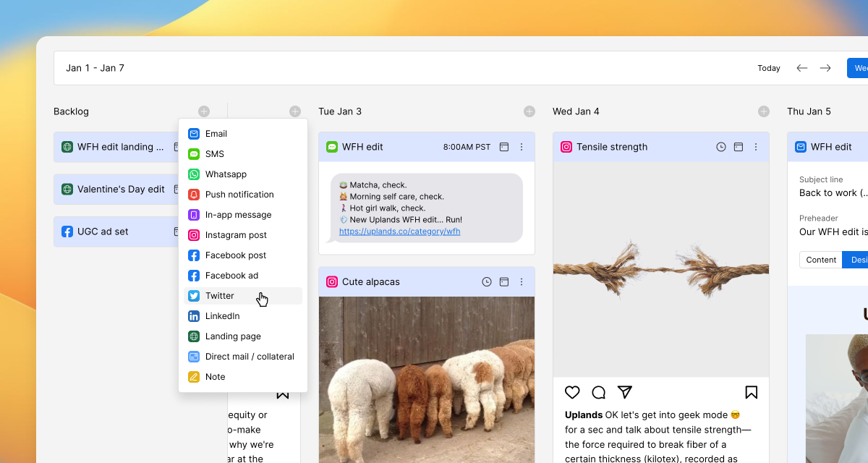Switch to Content tab in WFH edit email
Screen dimensions: 868x463
[821, 260]
